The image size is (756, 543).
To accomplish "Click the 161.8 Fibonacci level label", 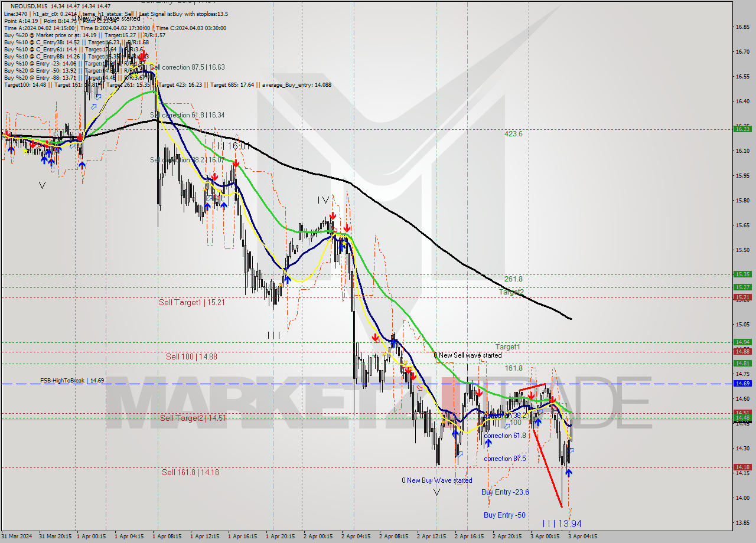I will pyautogui.click(x=513, y=368).
